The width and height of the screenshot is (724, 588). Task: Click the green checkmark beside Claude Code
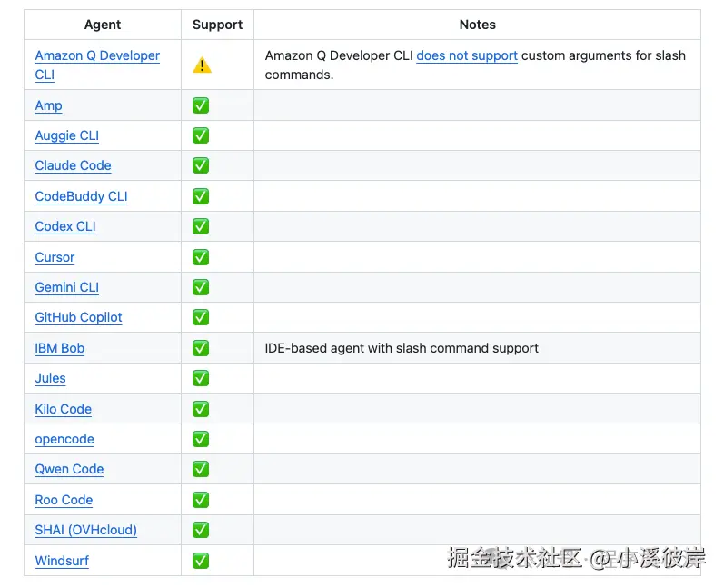(201, 165)
